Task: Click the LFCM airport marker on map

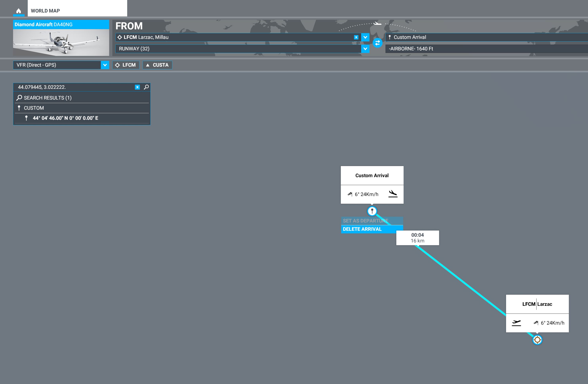Action: click(x=537, y=340)
